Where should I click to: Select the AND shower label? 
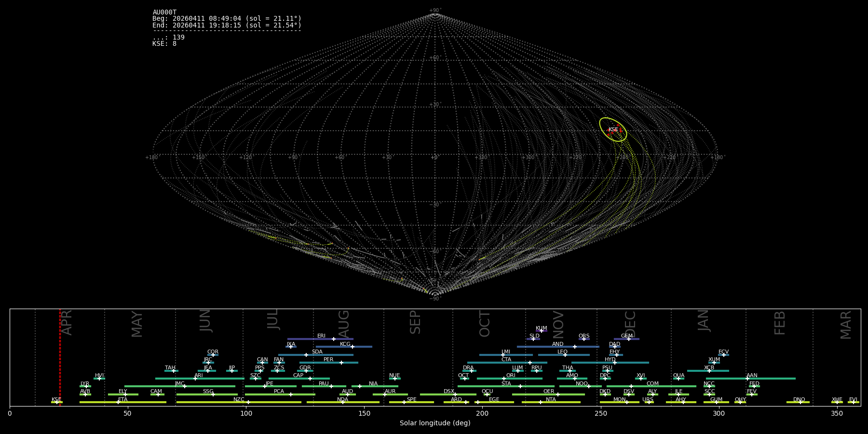point(557,344)
